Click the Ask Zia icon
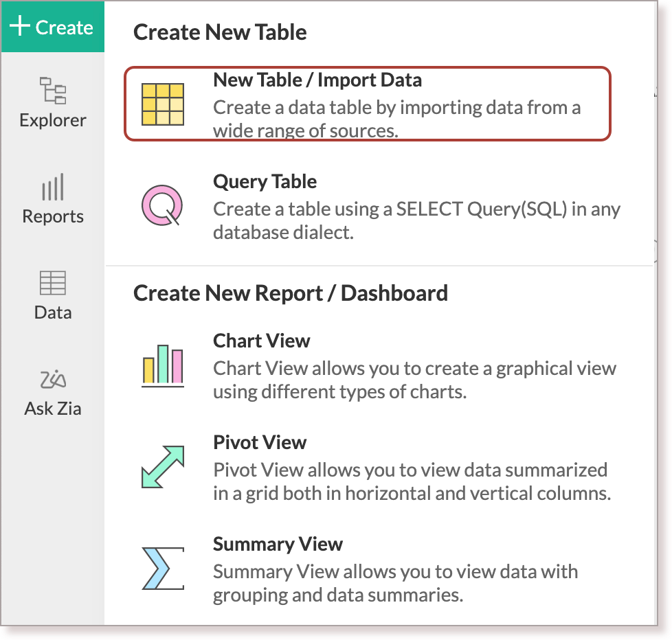This screenshot has height=640, width=672. click(53, 378)
